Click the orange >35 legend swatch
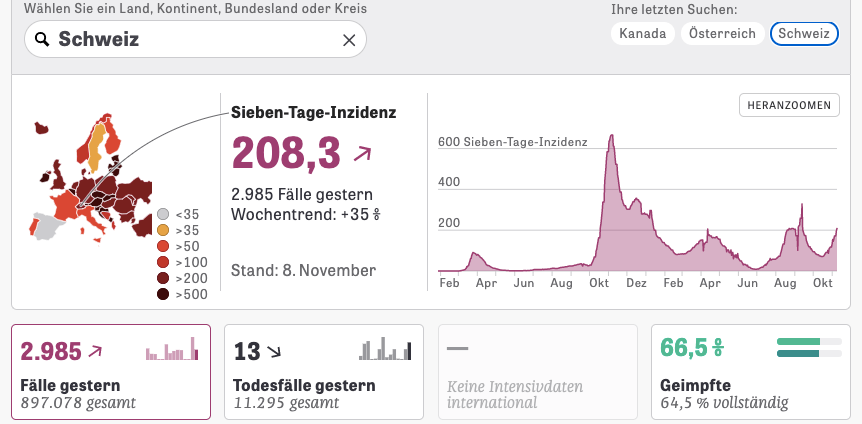This screenshot has width=862, height=424. (163, 230)
